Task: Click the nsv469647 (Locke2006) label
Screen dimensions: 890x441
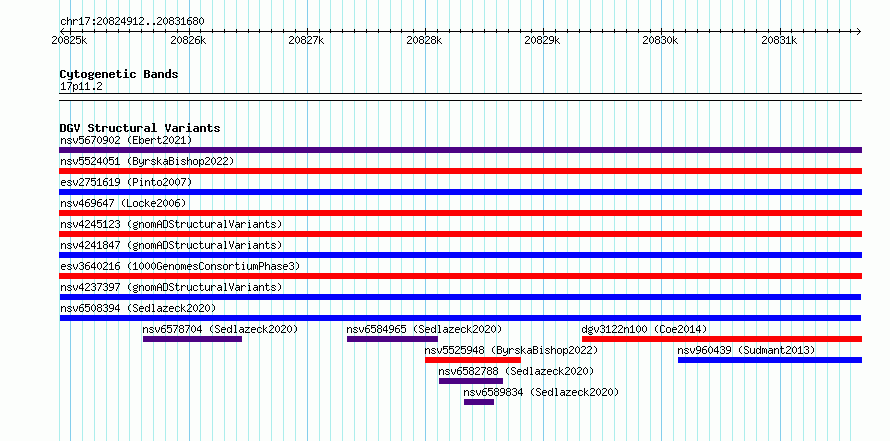Action: tap(123, 203)
